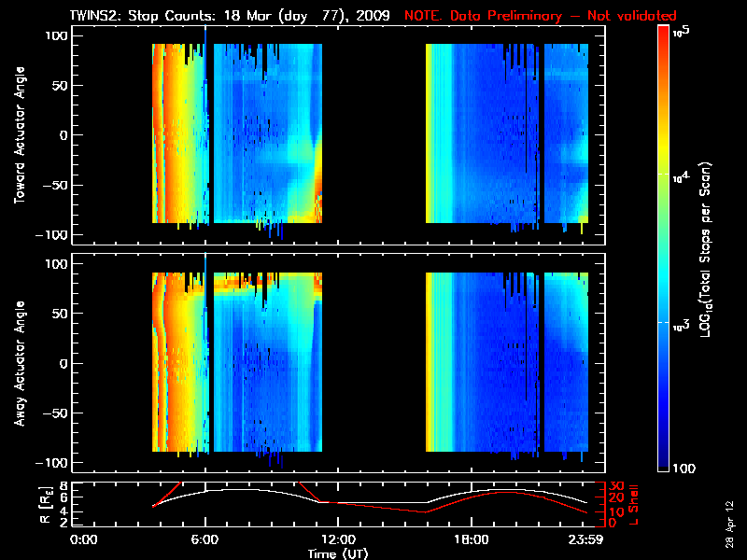Select the 8 tick on the R axis
This screenshot has height=560, width=747.
(62, 485)
